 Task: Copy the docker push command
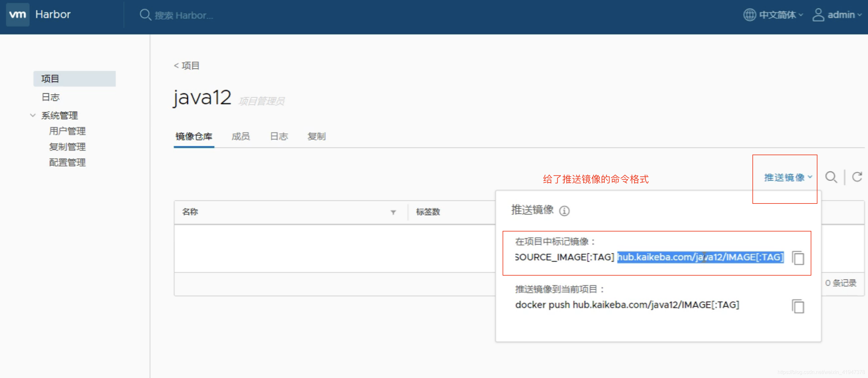coord(798,306)
